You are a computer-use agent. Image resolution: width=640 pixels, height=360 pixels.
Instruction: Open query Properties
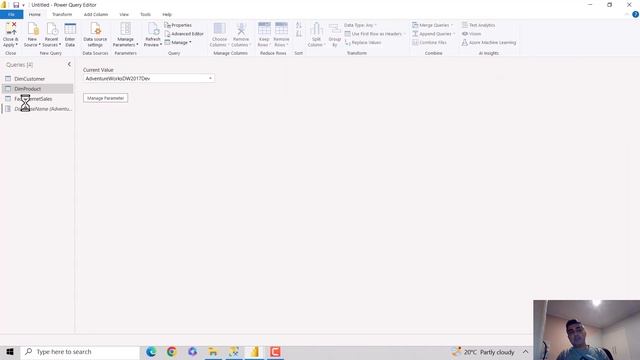pos(178,25)
